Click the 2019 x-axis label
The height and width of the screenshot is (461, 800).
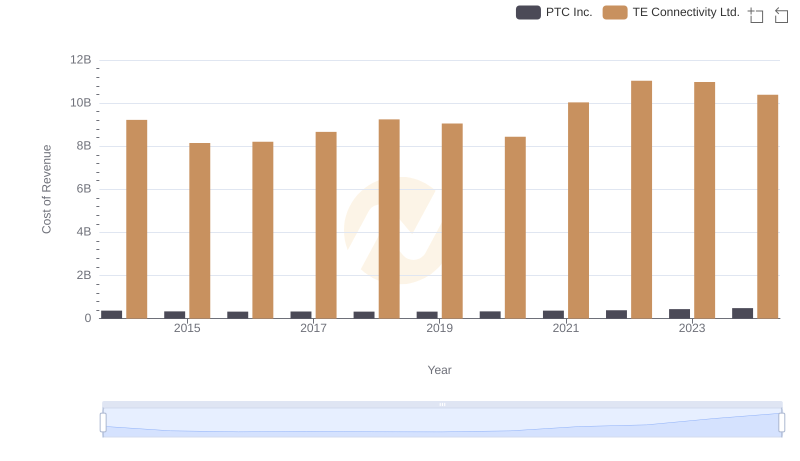tap(439, 328)
